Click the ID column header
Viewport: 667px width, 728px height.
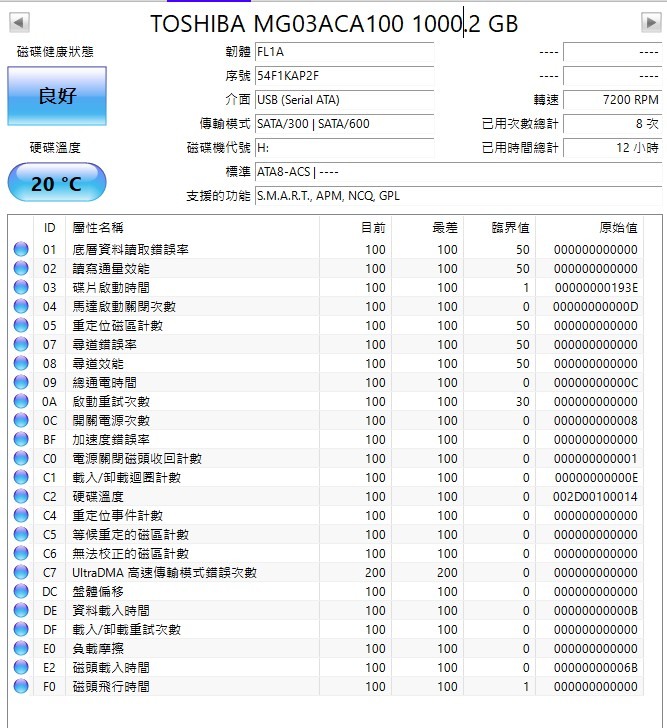tap(49, 228)
